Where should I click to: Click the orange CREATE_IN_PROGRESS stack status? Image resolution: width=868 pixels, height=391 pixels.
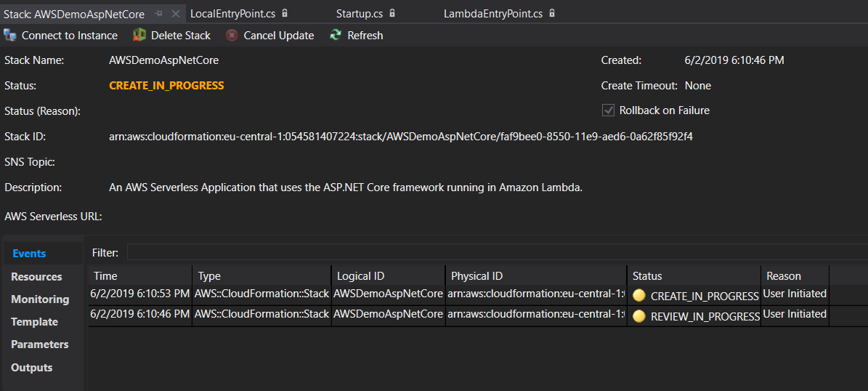click(166, 85)
